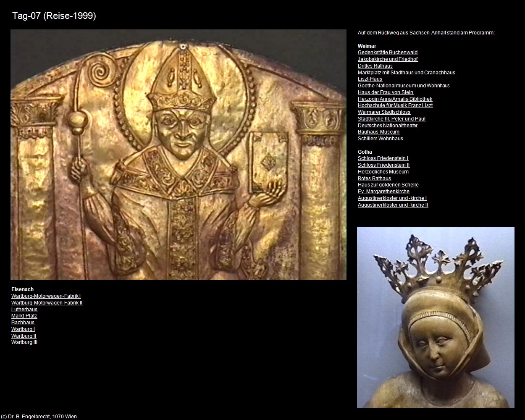525x420 pixels.
Task: Open Schillers Wohnhaus link
Action: [381, 139]
